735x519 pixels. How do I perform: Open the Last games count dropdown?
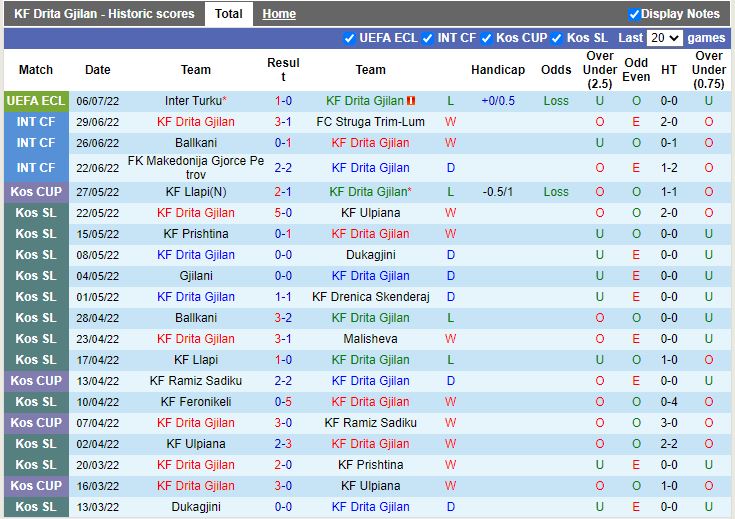point(664,38)
